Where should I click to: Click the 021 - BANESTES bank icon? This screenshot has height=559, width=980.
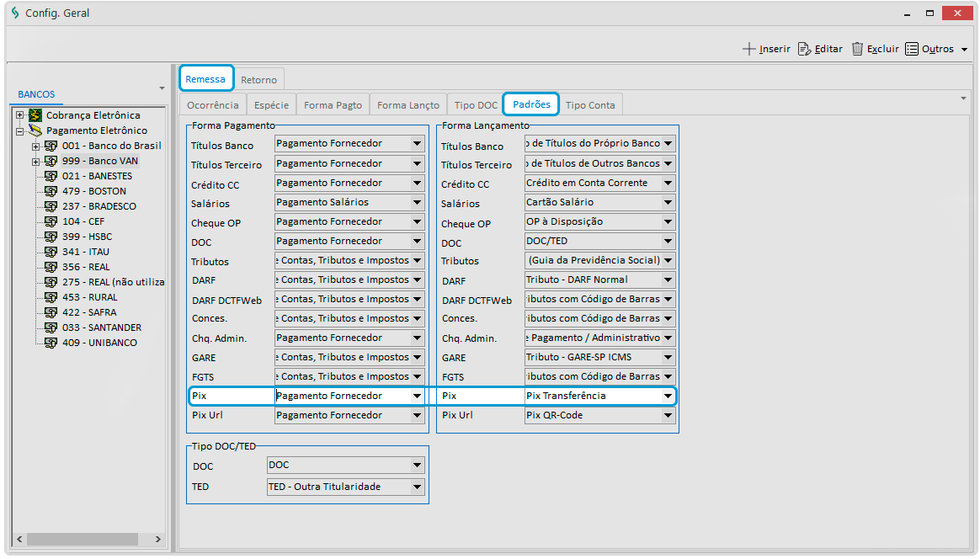click(51, 176)
